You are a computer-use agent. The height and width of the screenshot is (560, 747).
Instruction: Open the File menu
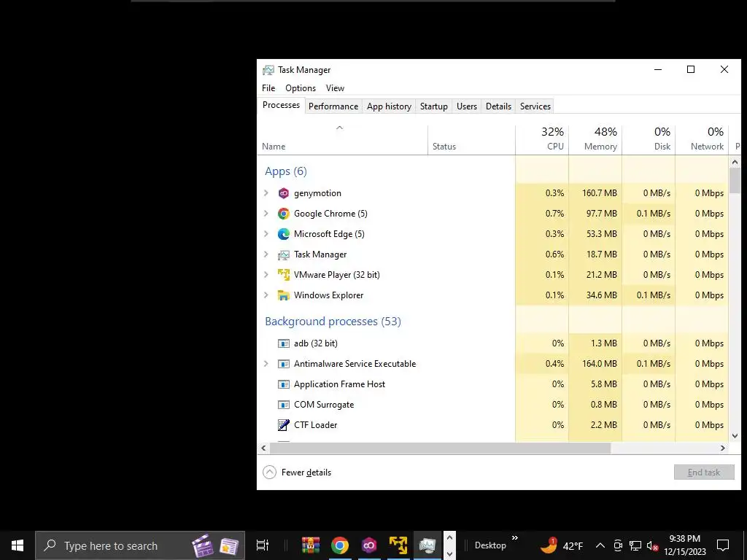[x=268, y=88]
